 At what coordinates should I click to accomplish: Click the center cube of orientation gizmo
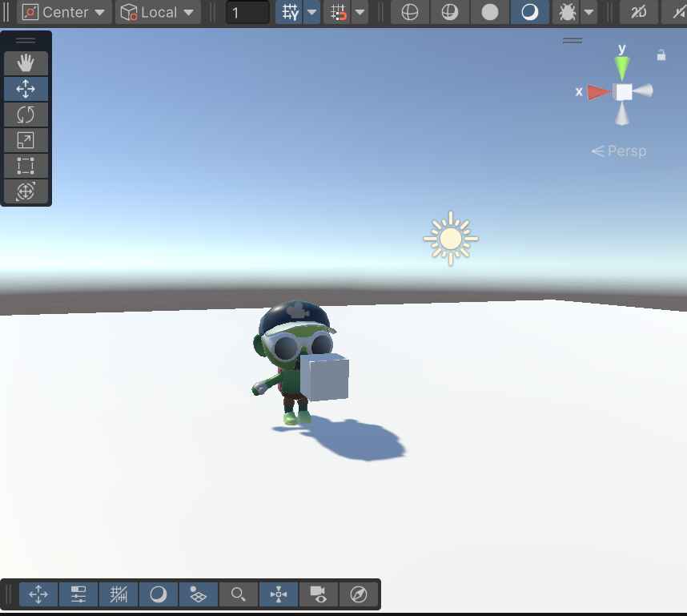pyautogui.click(x=623, y=92)
